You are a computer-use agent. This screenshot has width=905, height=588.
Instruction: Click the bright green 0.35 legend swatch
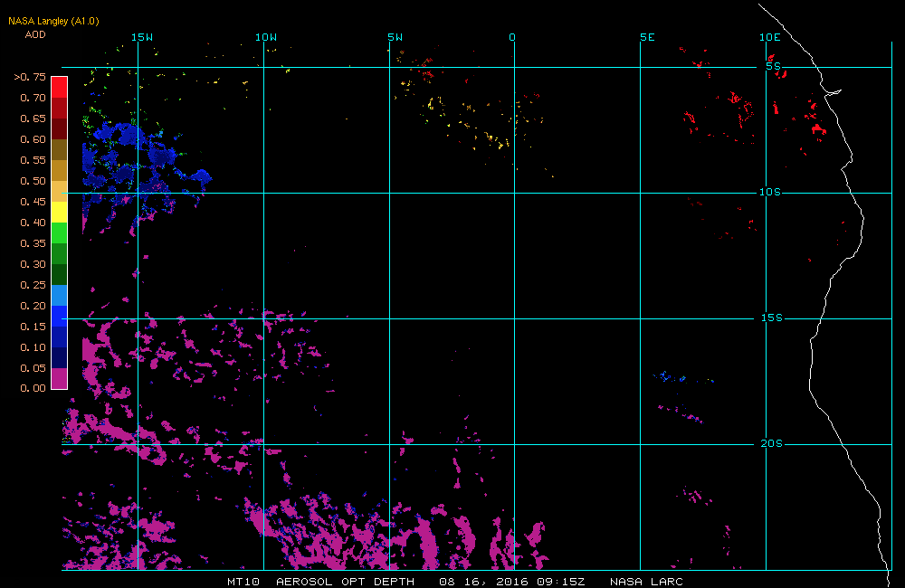(x=60, y=232)
